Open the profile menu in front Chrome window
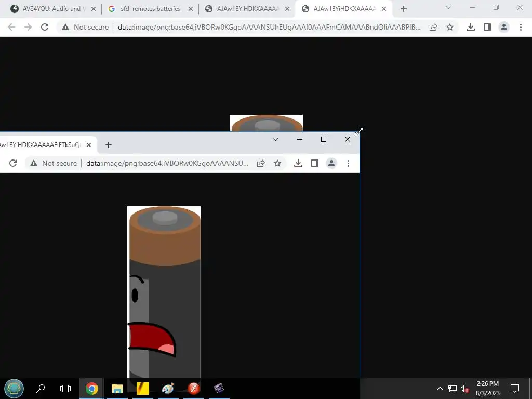Viewport: 532px width, 399px height. [x=331, y=163]
